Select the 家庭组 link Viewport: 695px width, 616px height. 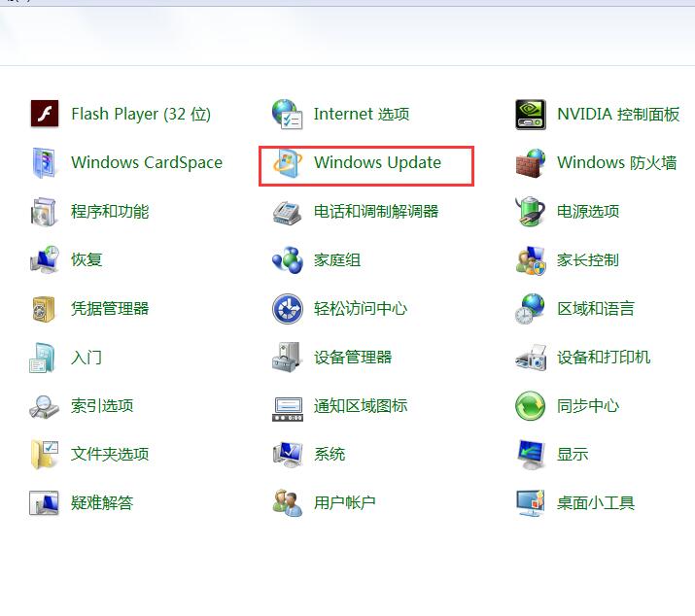pyautogui.click(x=337, y=260)
